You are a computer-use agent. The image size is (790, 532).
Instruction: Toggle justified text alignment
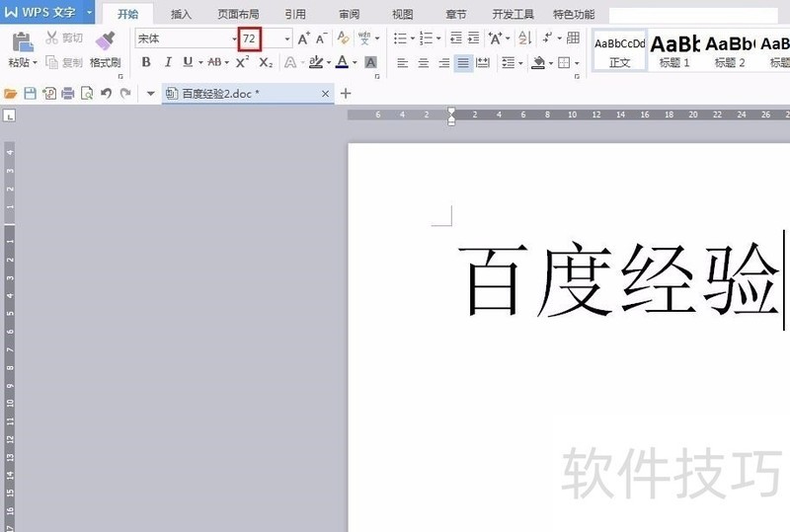point(463,62)
